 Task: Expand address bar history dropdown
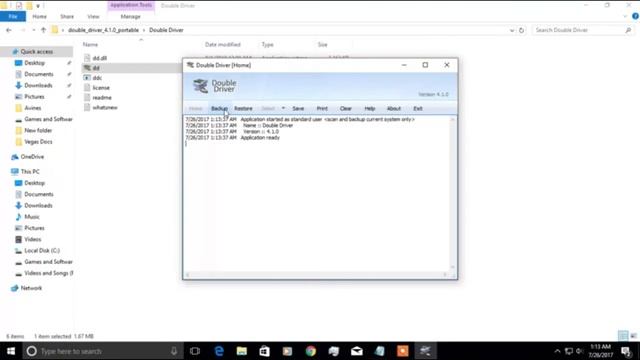point(512,30)
